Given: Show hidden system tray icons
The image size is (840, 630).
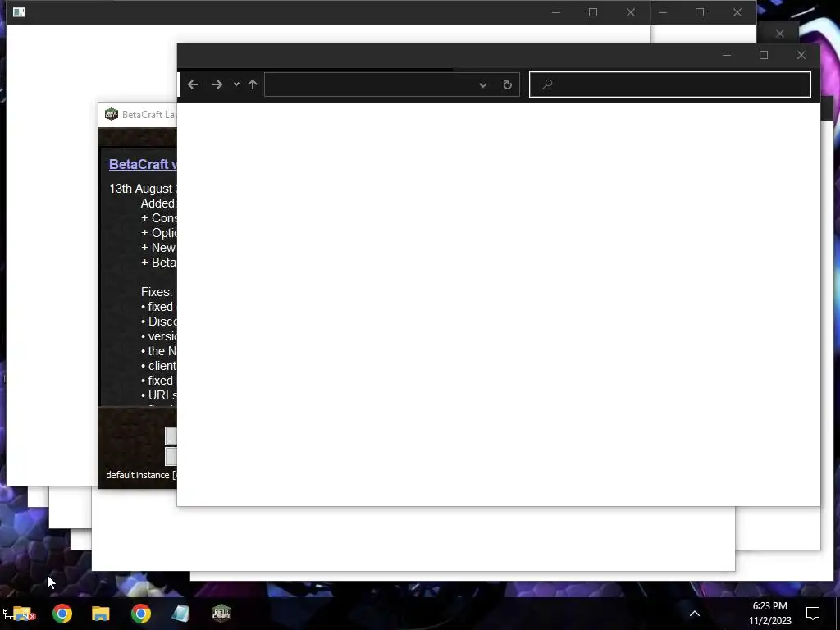Looking at the screenshot, I should point(694,614).
